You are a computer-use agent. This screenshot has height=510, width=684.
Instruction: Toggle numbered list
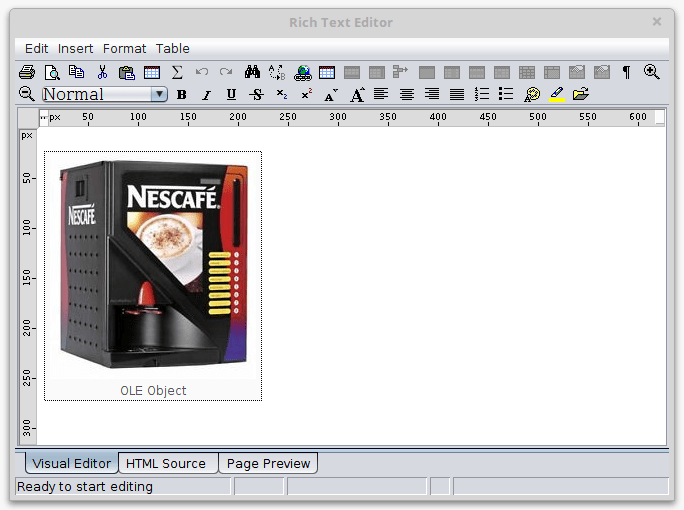(x=482, y=94)
